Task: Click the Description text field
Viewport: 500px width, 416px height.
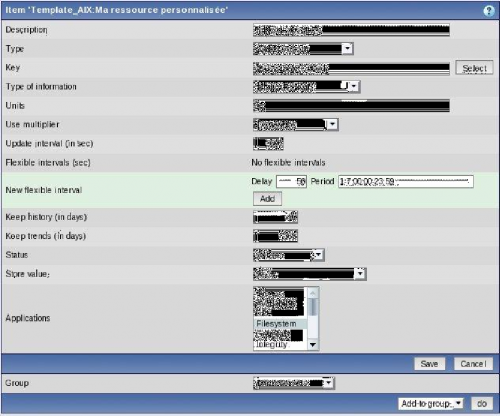Action: pos(351,30)
